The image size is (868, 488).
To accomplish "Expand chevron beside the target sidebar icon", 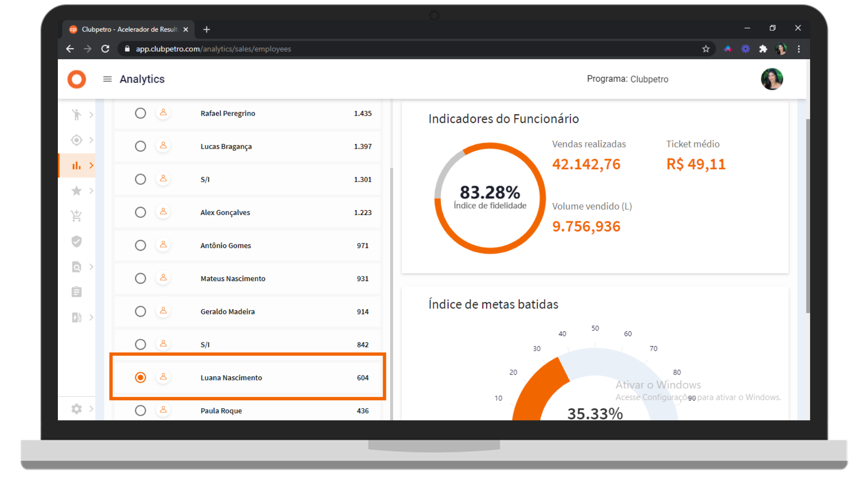I will (x=91, y=140).
